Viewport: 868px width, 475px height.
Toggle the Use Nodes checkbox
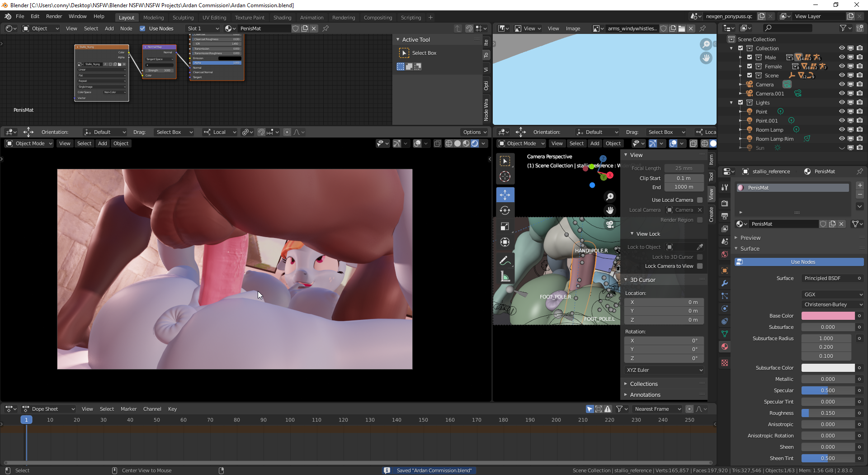tap(143, 28)
